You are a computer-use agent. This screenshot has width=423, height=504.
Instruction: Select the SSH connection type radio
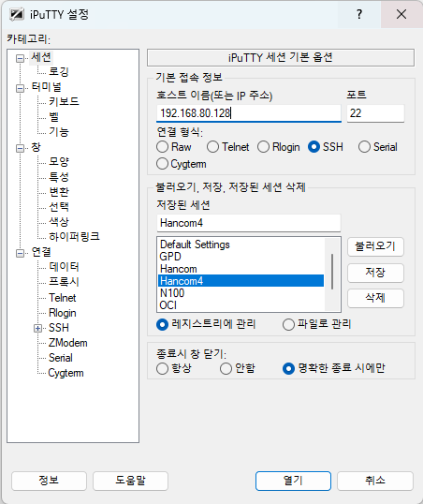pos(326,147)
